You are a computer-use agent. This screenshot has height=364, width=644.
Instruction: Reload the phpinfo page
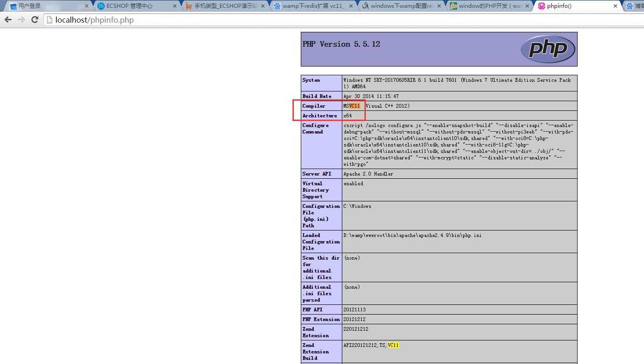pos(35,20)
